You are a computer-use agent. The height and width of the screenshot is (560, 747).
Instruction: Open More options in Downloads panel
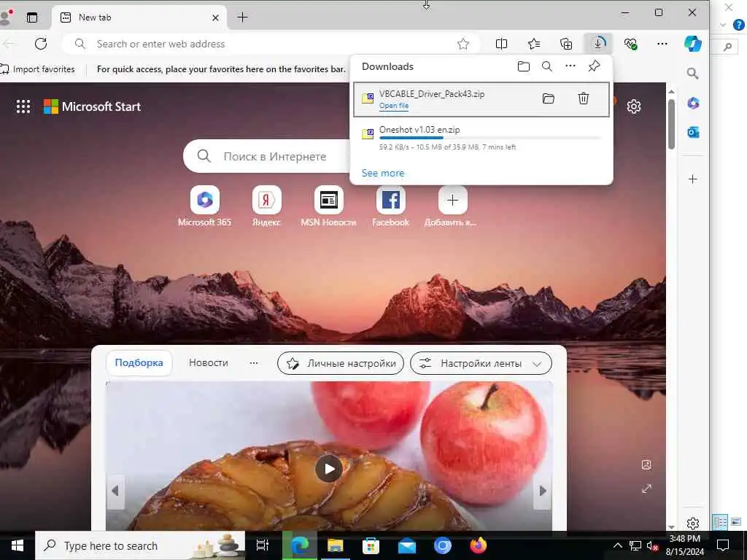click(570, 66)
